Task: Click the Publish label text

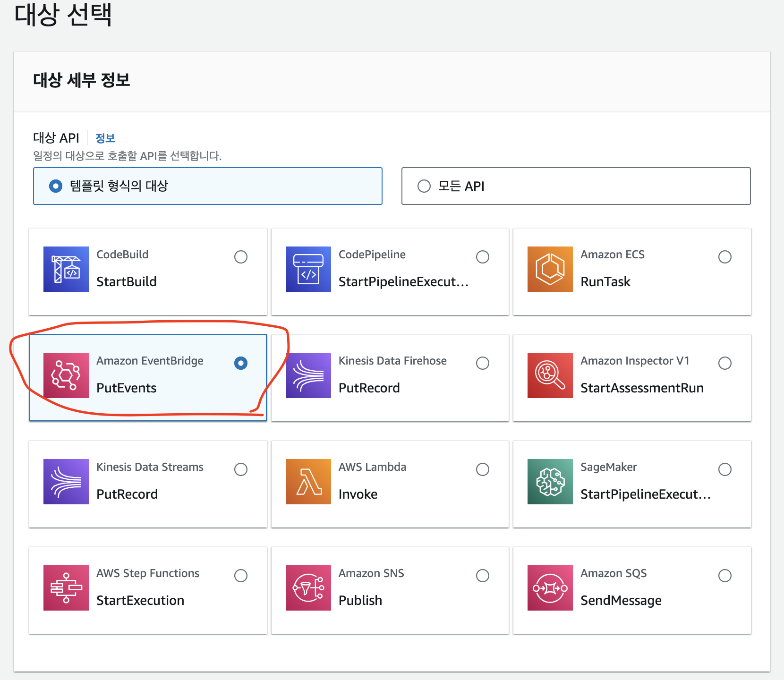Action: pyautogui.click(x=360, y=601)
